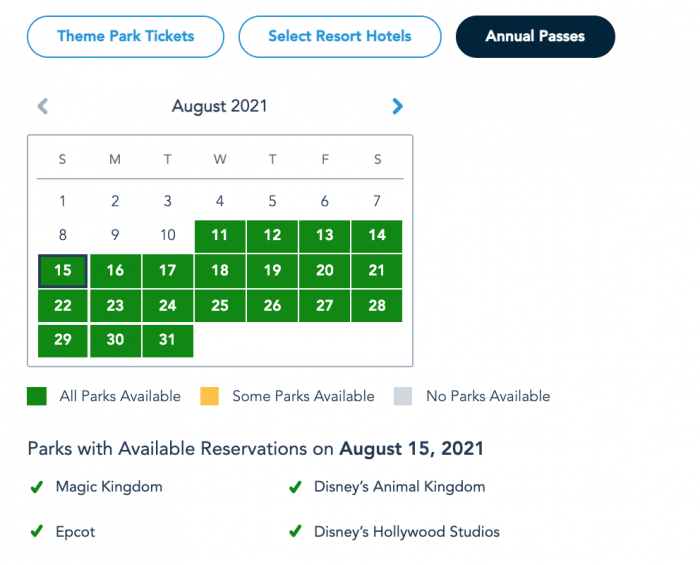Viewport: 700px width, 565px height.
Task: Advance to next month arrow
Action: pyautogui.click(x=397, y=106)
